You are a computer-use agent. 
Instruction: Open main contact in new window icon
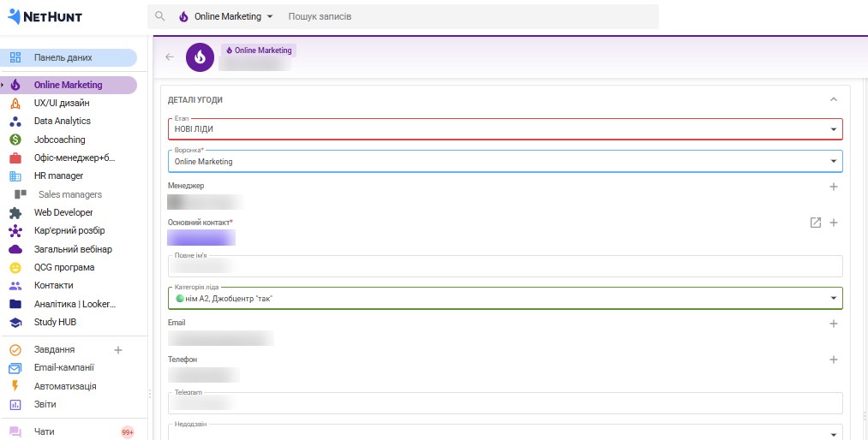coord(816,223)
